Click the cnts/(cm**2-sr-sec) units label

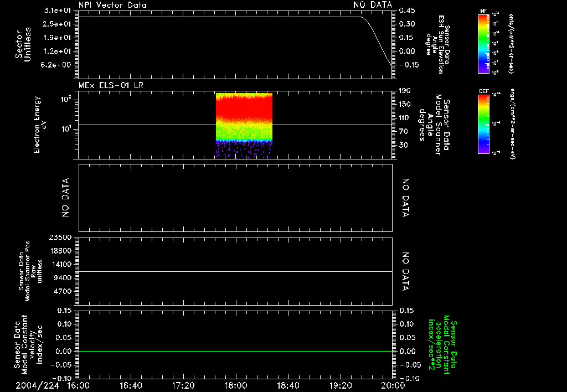click(x=511, y=44)
